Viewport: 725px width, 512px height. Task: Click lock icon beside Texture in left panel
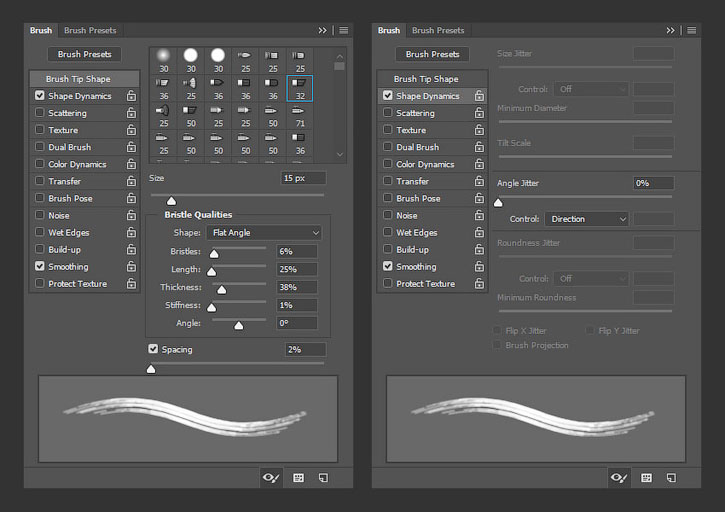(x=131, y=130)
